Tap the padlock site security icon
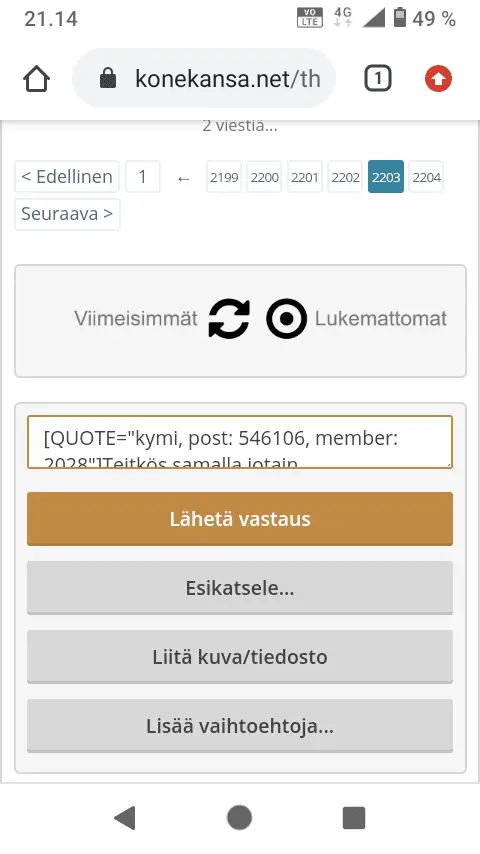 (x=108, y=78)
